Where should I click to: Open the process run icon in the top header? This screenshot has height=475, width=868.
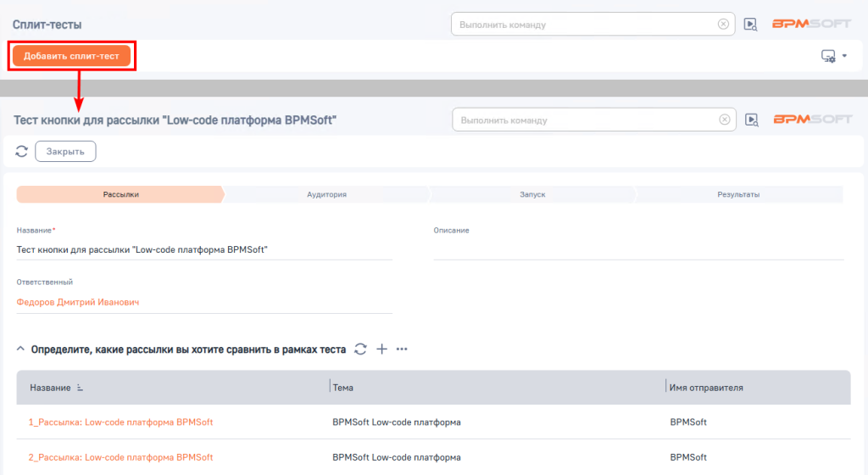click(750, 25)
